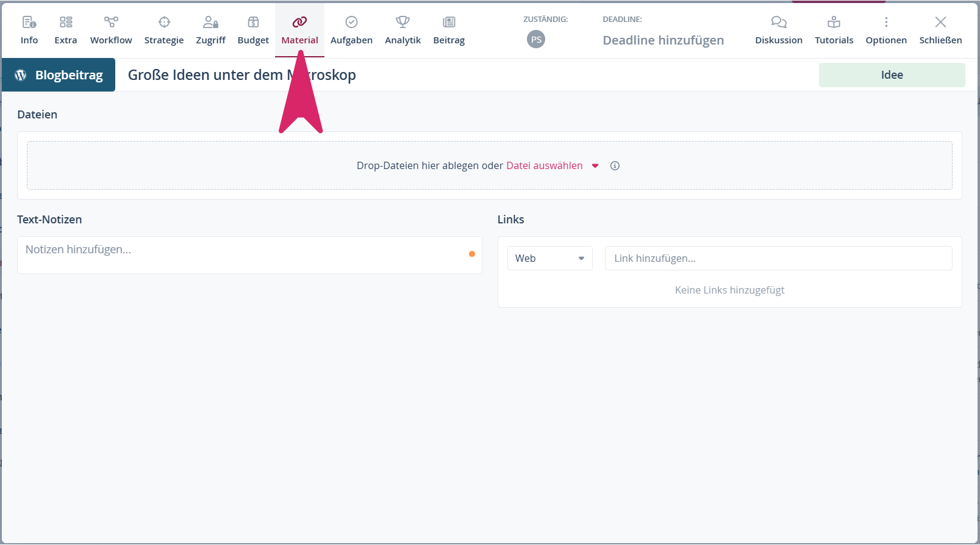The width and height of the screenshot is (980, 545).
Task: Open the Extra section icon
Action: (x=66, y=23)
